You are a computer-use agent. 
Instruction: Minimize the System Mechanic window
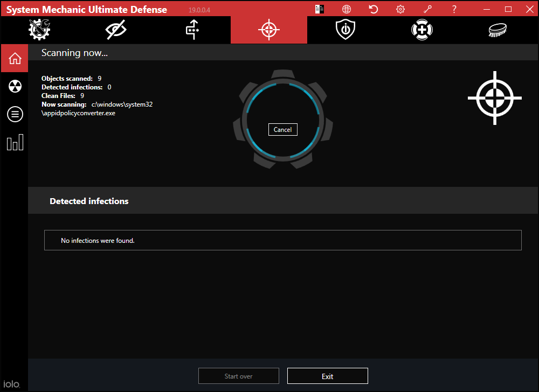pos(487,9)
